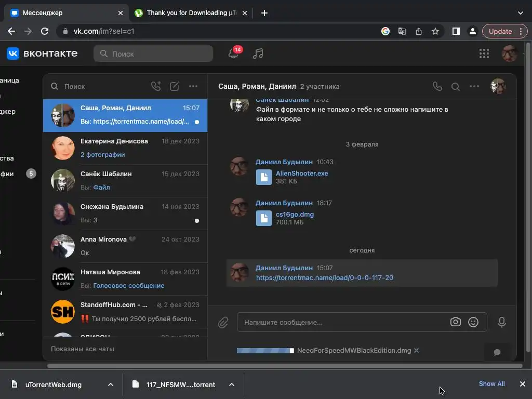Open the tab list dropdown chevron
Viewport: 532px width, 399px height.
coord(520,13)
